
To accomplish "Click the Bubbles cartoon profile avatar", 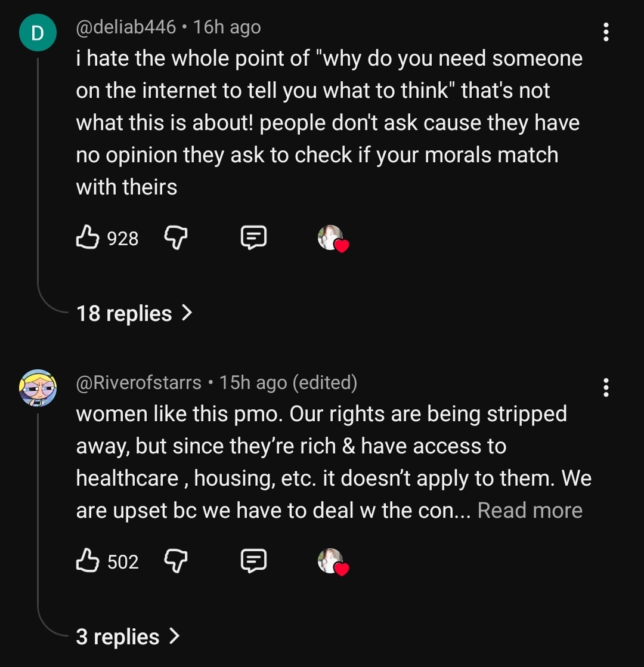I will pos(38,388).
